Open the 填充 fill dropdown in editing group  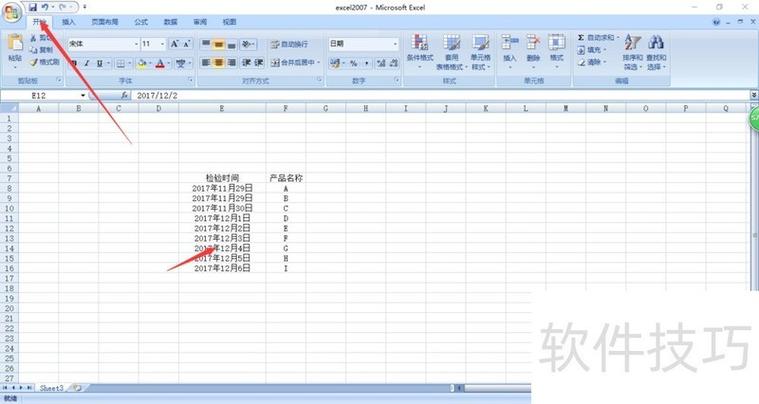tap(592, 50)
